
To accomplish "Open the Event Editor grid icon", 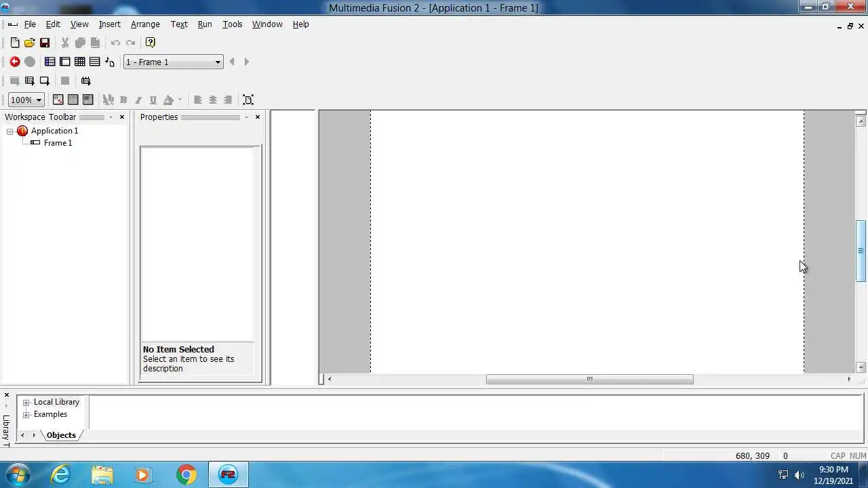I will pos(80,62).
